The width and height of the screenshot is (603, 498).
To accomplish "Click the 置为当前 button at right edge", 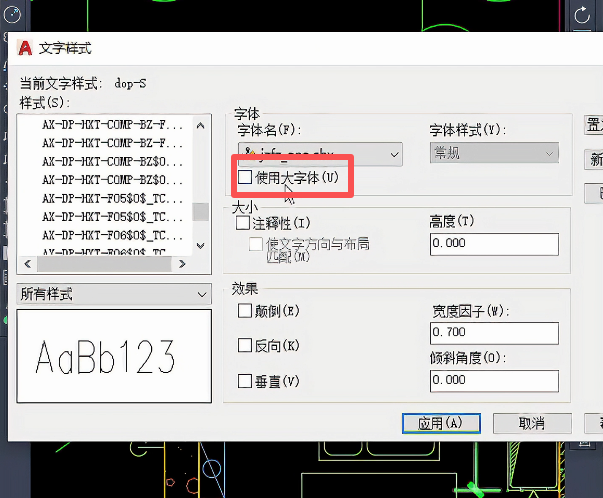I will [x=593, y=126].
